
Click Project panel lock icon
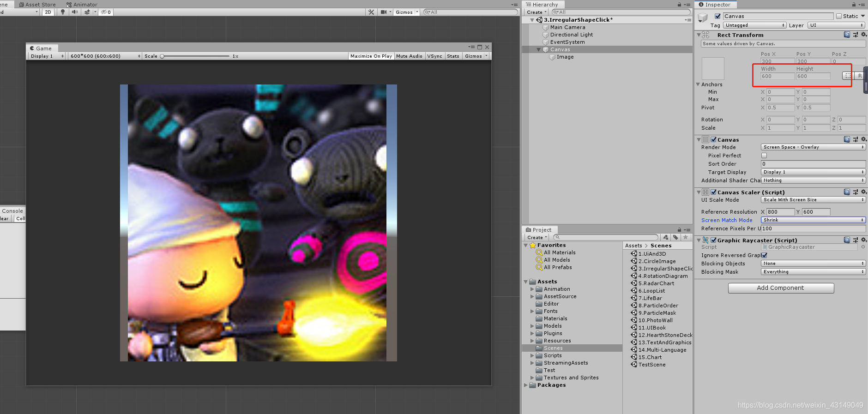(679, 230)
